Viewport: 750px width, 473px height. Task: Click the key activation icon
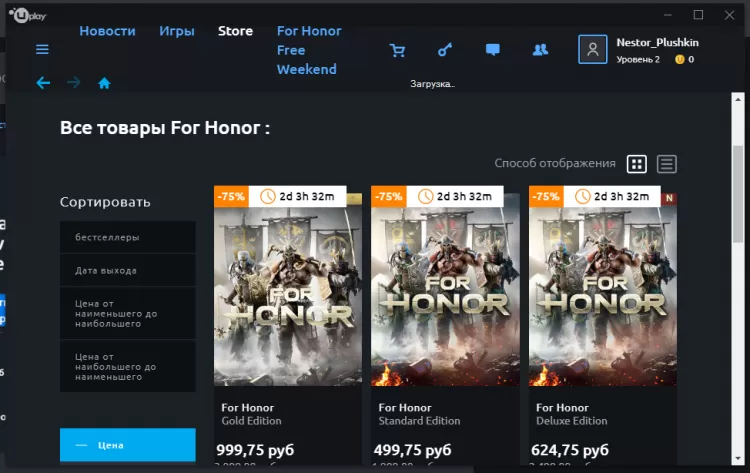click(x=445, y=50)
